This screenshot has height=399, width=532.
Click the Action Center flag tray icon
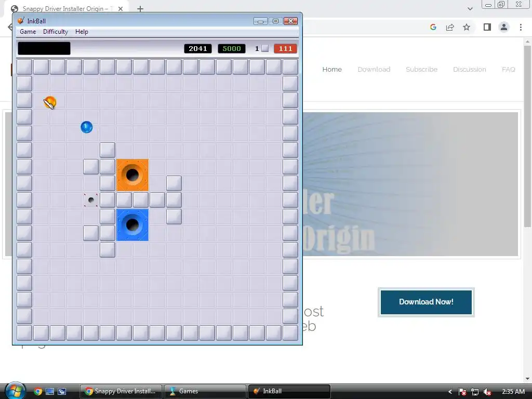(462, 392)
